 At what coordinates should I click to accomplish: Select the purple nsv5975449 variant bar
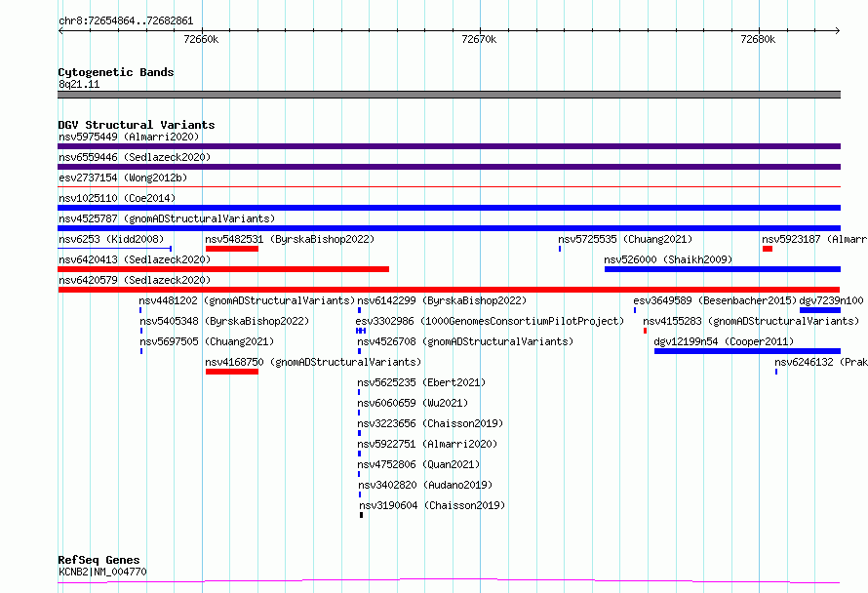click(449, 146)
